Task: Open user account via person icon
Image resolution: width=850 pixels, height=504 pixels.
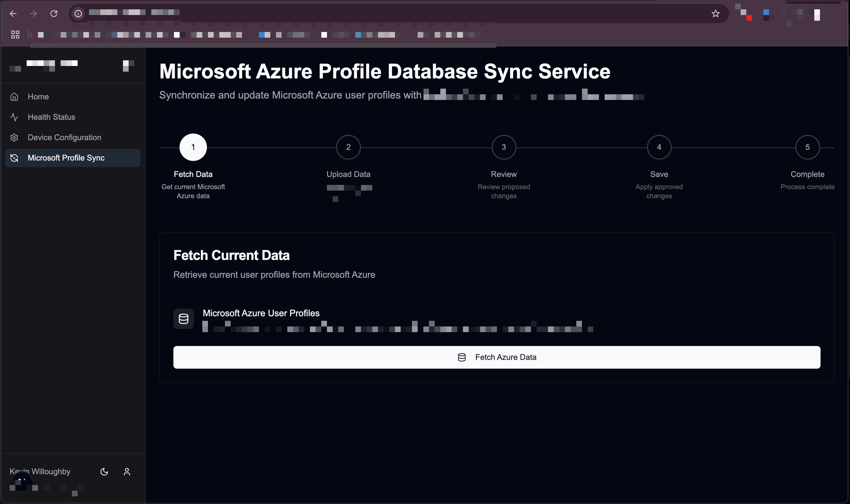Action: click(x=127, y=472)
